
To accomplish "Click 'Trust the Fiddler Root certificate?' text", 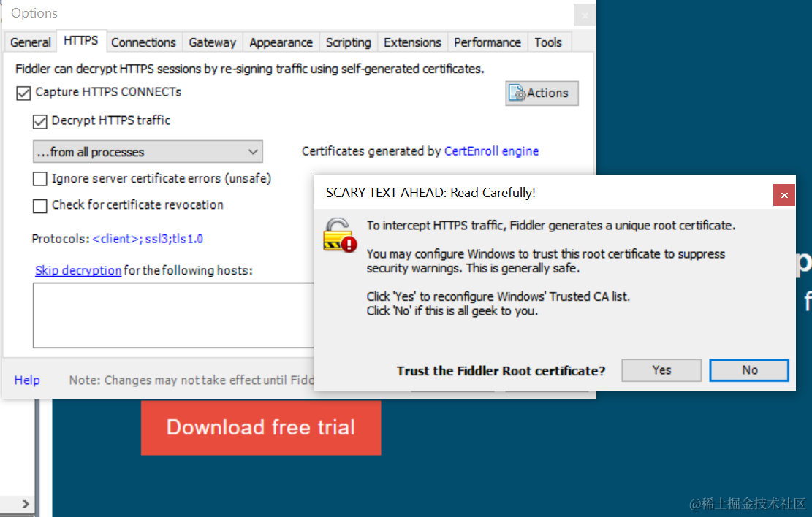I will 501,371.
